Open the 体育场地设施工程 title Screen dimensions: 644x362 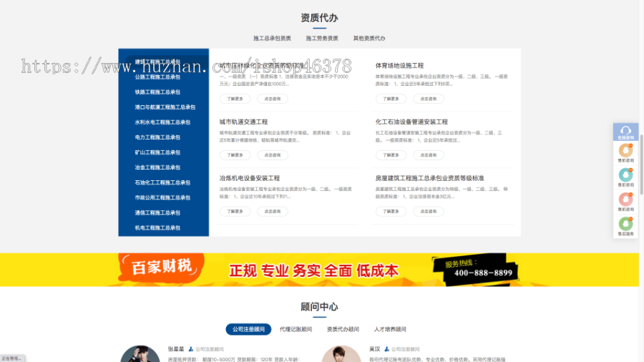coord(399,66)
